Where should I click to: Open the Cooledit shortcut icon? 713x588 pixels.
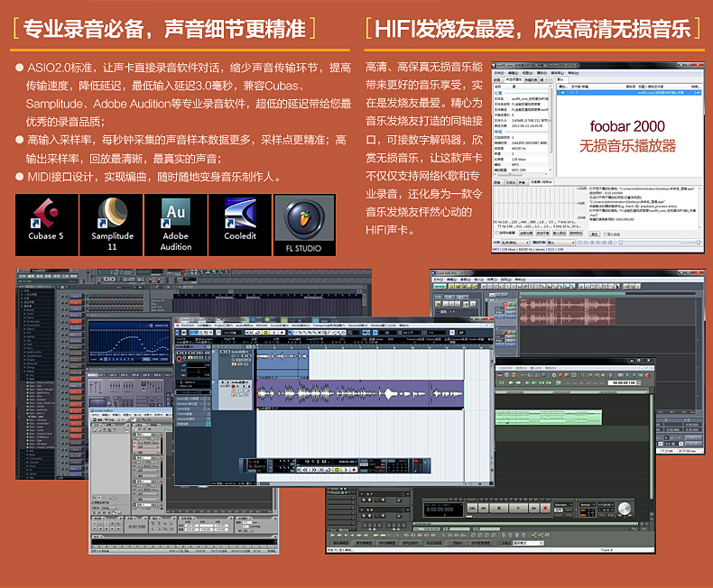click(240, 225)
